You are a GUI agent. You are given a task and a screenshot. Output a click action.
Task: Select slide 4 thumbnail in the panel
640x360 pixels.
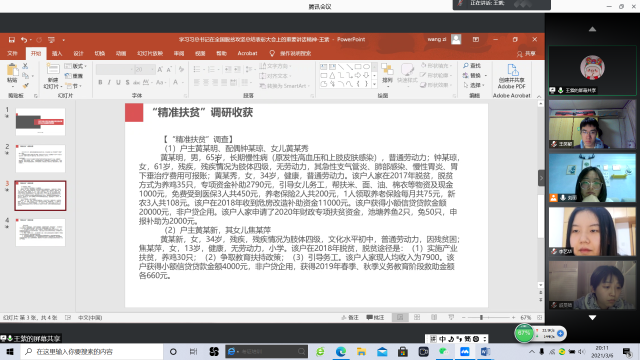[40, 232]
